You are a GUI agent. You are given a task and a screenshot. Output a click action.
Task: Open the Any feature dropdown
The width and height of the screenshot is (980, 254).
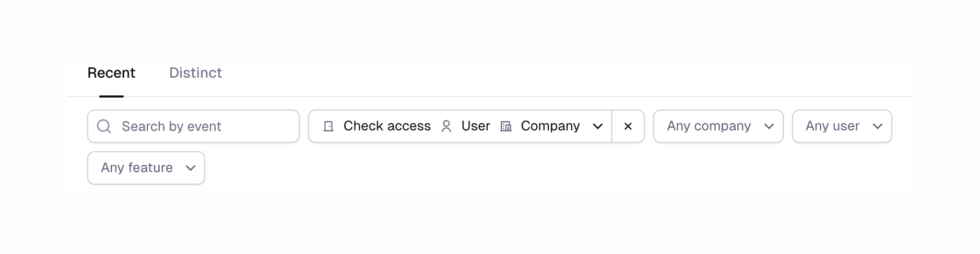click(137, 168)
